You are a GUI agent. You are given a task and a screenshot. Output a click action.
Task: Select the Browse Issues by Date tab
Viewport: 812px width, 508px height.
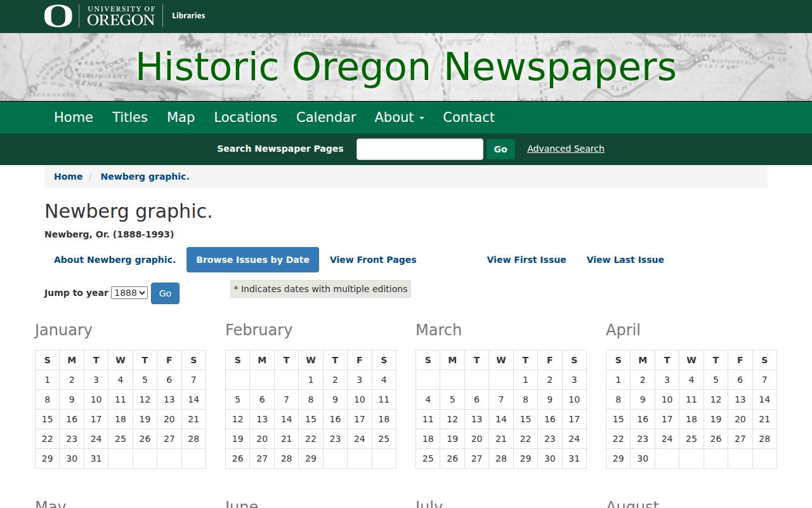pyautogui.click(x=252, y=260)
